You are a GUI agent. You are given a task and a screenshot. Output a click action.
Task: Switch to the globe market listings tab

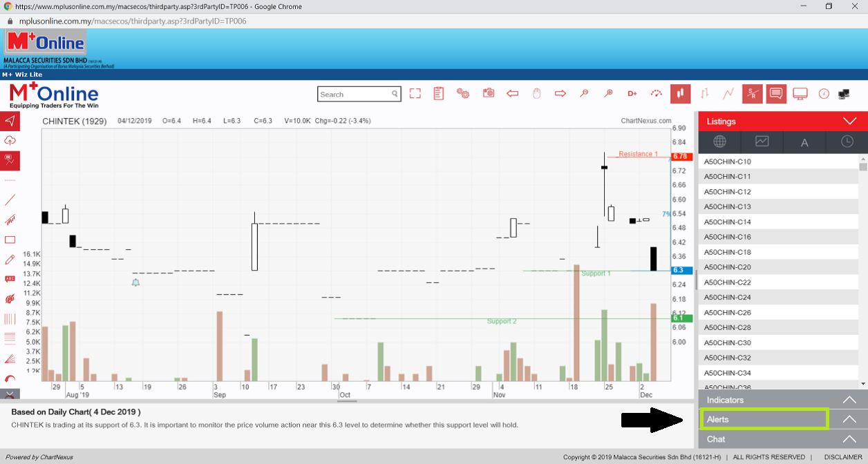click(719, 142)
